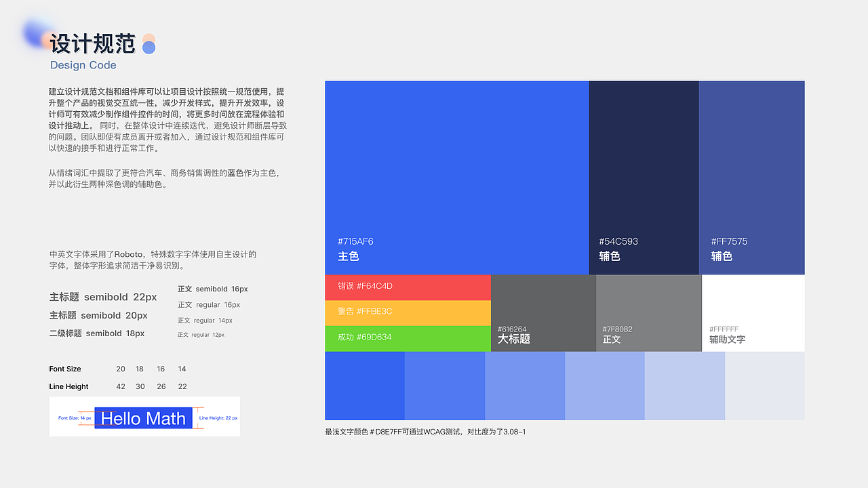Click the 设计规范 title
This screenshot has width=868, height=488.
point(92,44)
